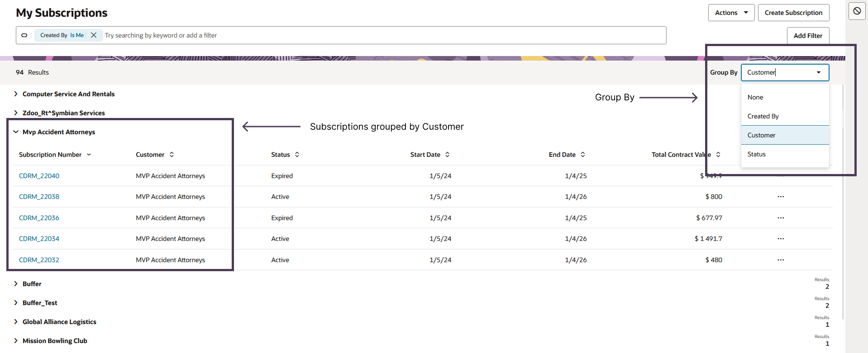Choose Status option in Group By list

757,154
